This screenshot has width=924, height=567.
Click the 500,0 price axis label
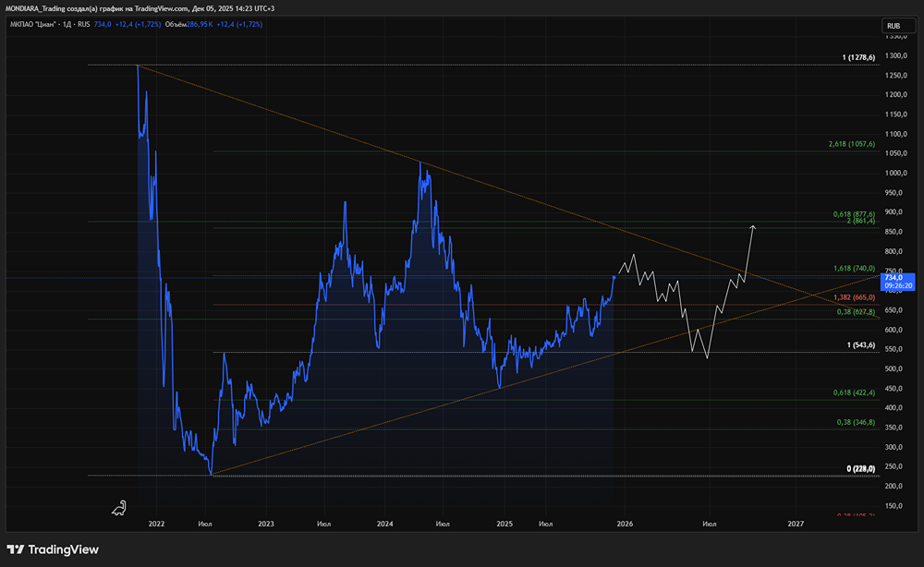click(x=894, y=368)
